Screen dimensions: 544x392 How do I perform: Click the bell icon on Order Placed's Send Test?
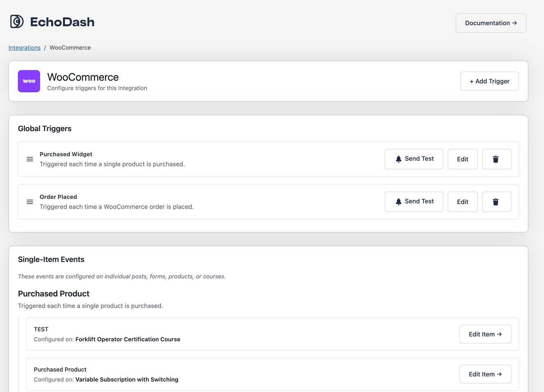[x=398, y=201]
